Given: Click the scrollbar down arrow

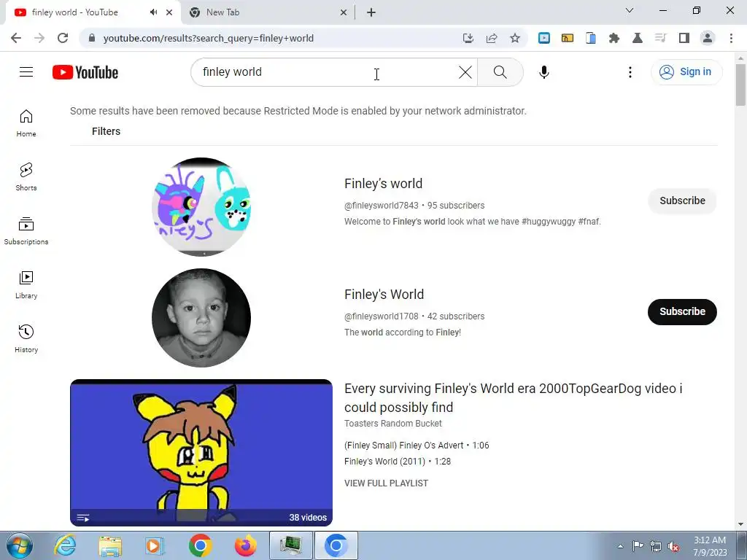Looking at the screenshot, I should (x=740, y=524).
